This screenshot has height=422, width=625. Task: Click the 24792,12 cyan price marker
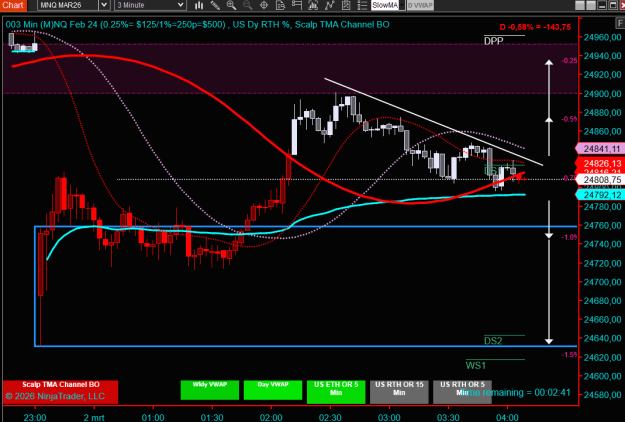(600, 195)
